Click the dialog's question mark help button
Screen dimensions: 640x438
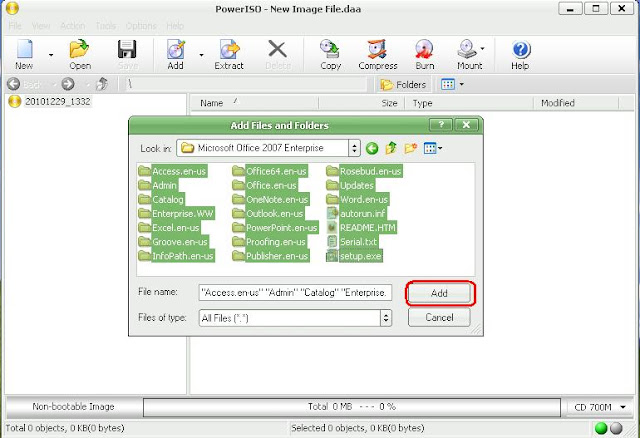tap(441, 125)
